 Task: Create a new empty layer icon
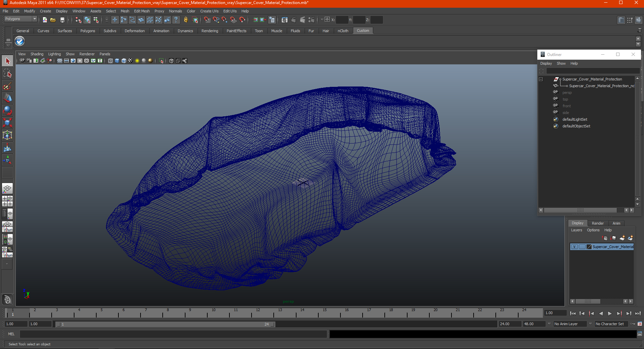(622, 238)
